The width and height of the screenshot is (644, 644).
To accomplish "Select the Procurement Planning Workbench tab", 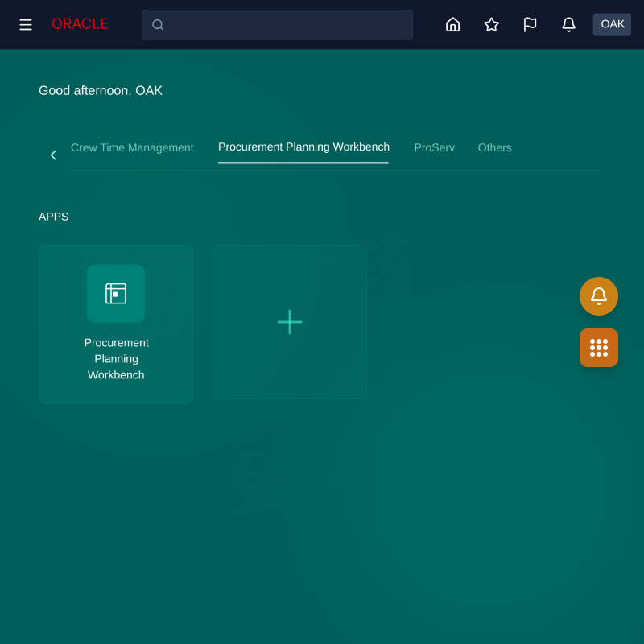I will point(303,147).
